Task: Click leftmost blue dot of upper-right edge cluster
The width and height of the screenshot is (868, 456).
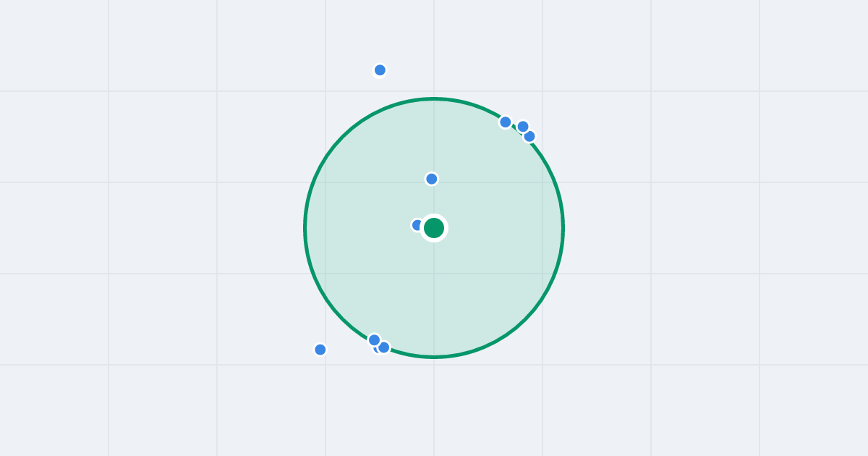Action: click(x=506, y=122)
